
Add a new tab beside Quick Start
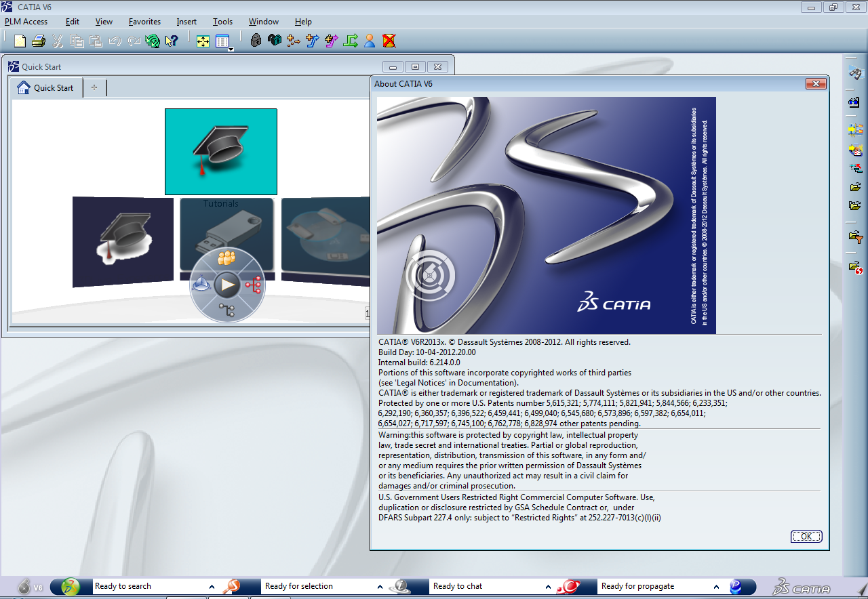pyautogui.click(x=94, y=87)
